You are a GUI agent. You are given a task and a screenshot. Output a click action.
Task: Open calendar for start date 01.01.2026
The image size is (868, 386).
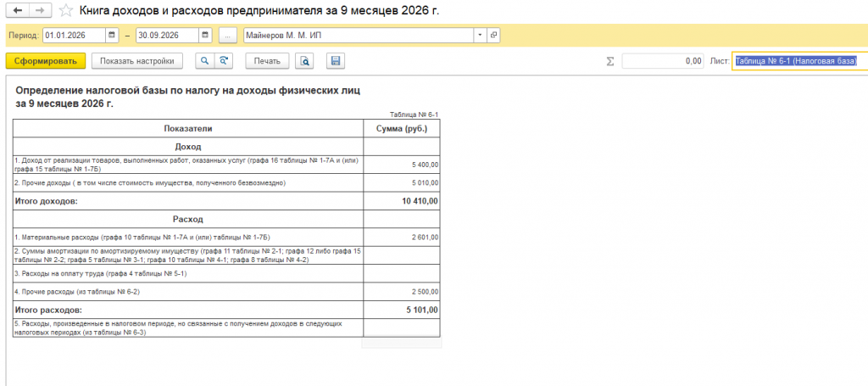pos(113,35)
